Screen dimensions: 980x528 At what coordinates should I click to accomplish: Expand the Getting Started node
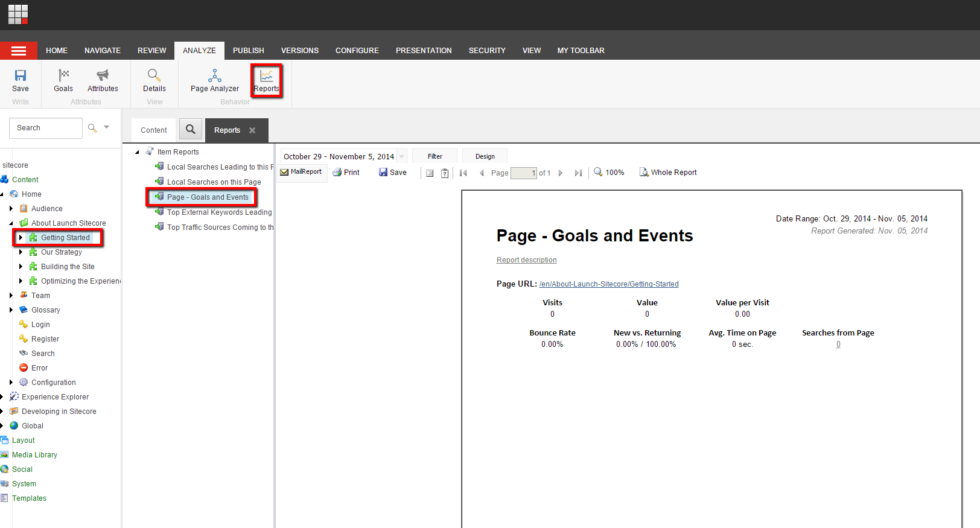[x=21, y=238]
